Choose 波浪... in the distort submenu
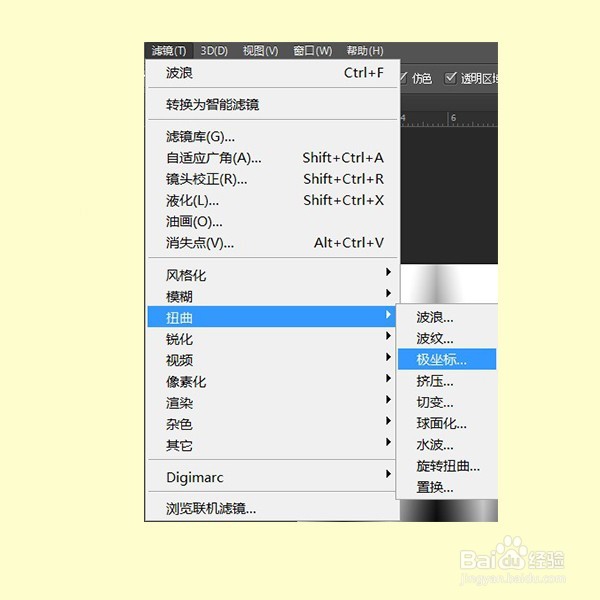 [x=447, y=317]
